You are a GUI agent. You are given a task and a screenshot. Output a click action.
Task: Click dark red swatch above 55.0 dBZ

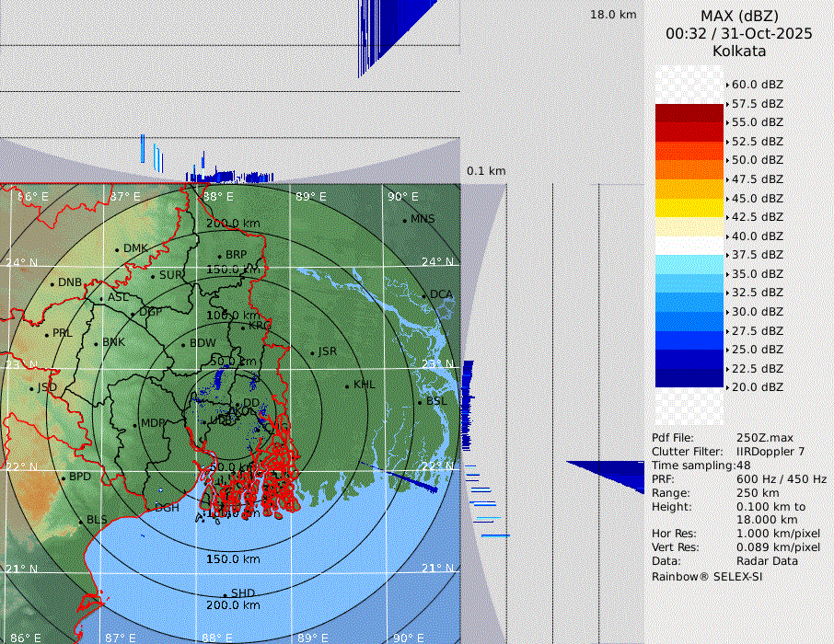(689, 113)
